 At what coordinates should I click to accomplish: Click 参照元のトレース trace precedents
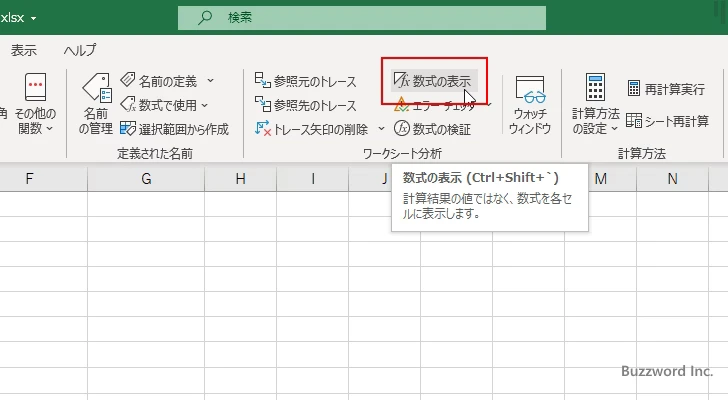[306, 81]
